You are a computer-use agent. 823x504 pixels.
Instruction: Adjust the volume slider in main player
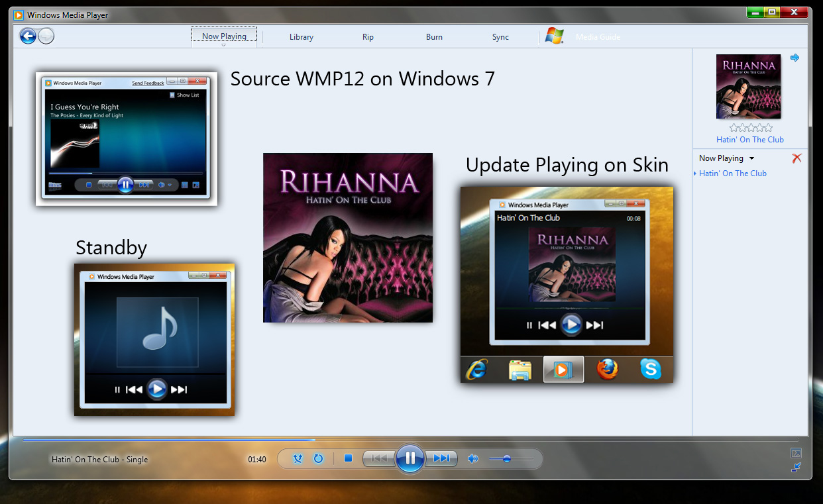click(510, 459)
